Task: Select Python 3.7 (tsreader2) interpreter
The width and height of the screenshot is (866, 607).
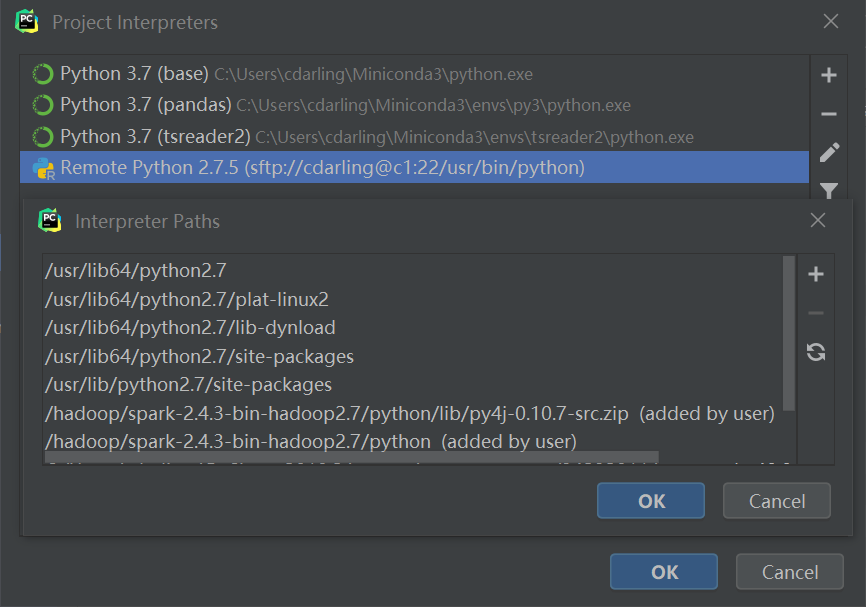Action: coord(154,136)
